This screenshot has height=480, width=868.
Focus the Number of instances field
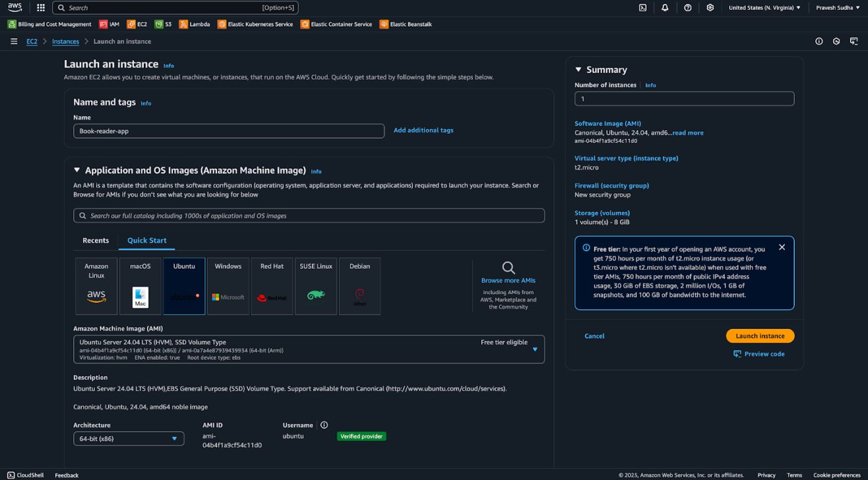(684, 98)
